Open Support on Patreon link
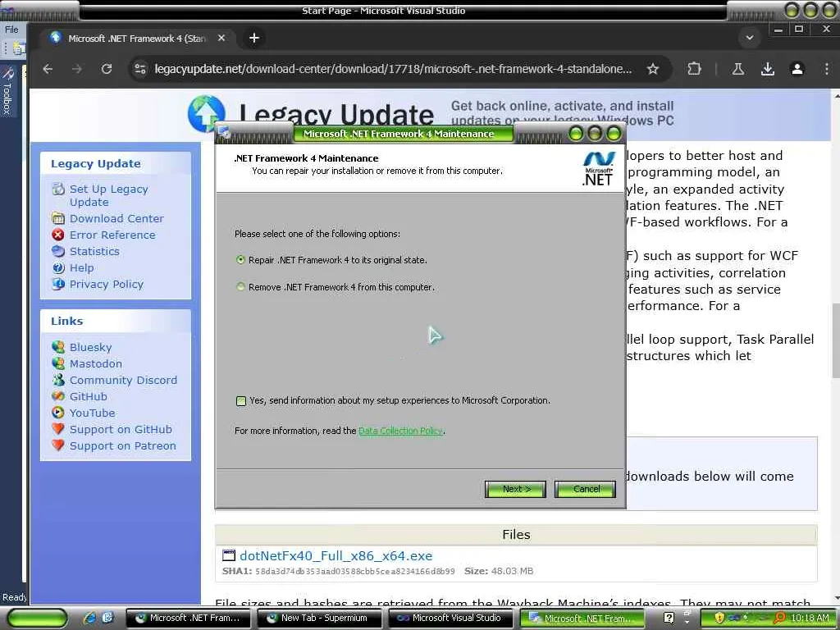The height and width of the screenshot is (630, 840). pos(123,445)
